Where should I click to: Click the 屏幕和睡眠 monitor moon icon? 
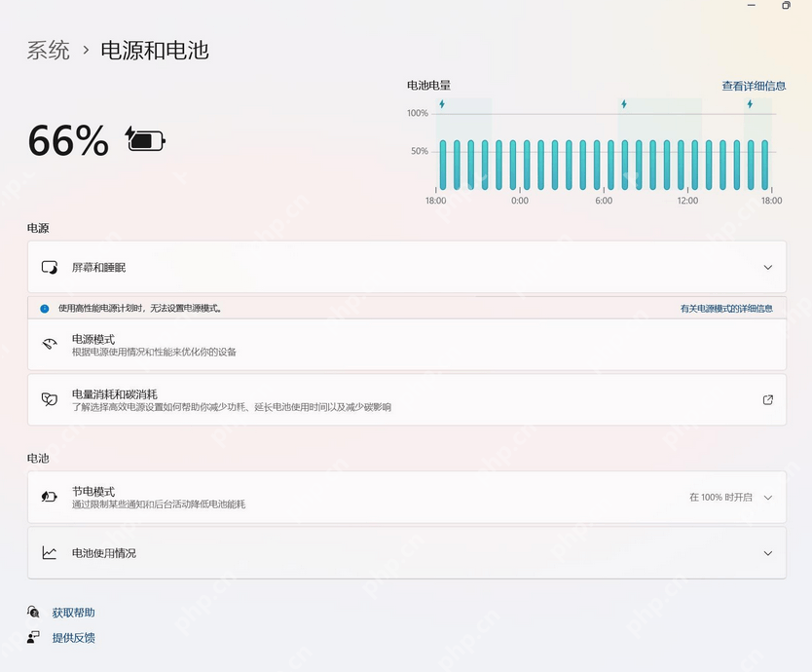[x=50, y=268]
